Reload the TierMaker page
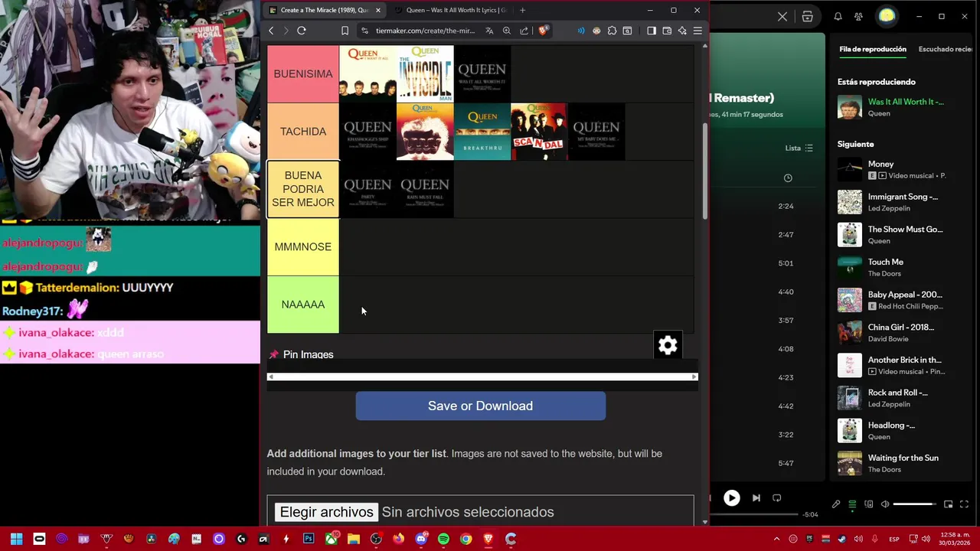This screenshot has height=551, width=980. (x=302, y=31)
